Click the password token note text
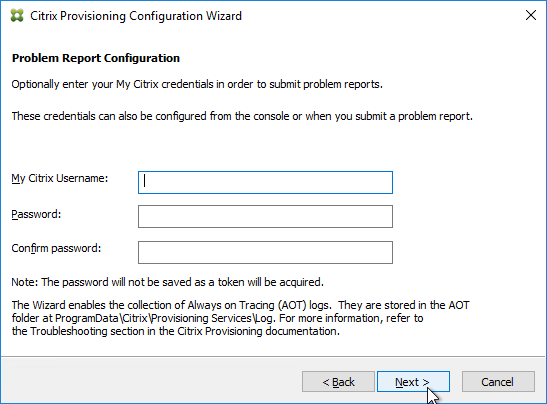Viewport: 547px width, 404px height. tap(167, 282)
